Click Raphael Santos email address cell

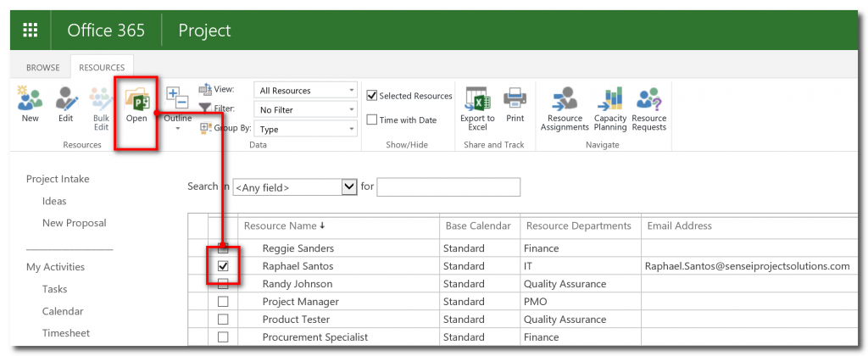click(748, 266)
